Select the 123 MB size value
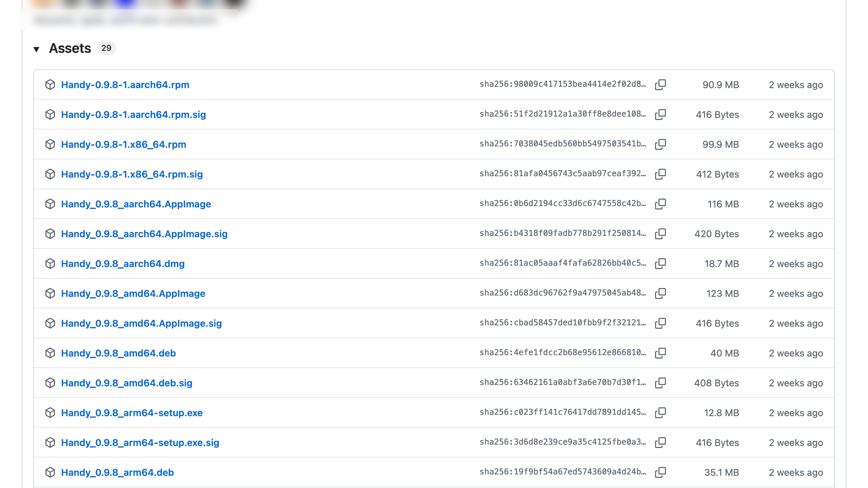Viewport: 868px width, 488px height. click(723, 293)
